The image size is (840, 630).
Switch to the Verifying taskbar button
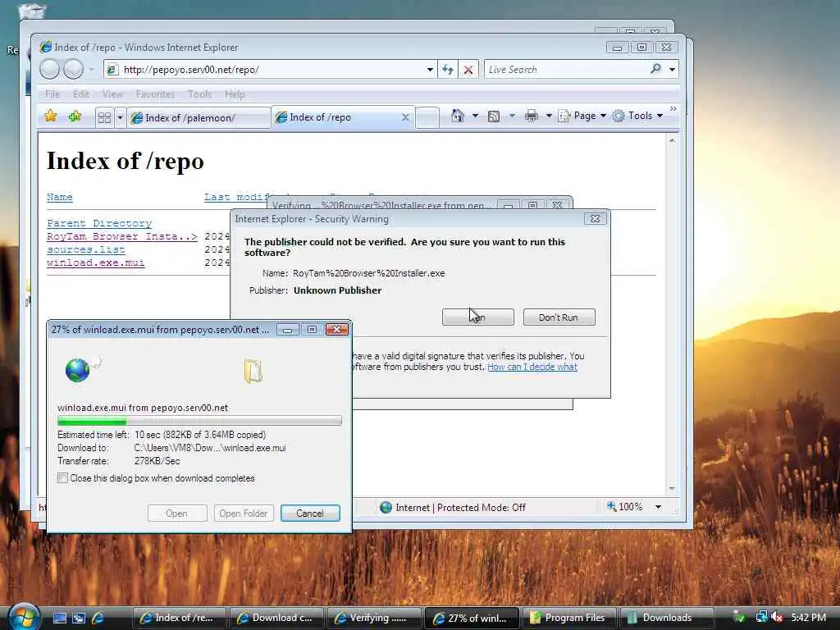click(374, 618)
